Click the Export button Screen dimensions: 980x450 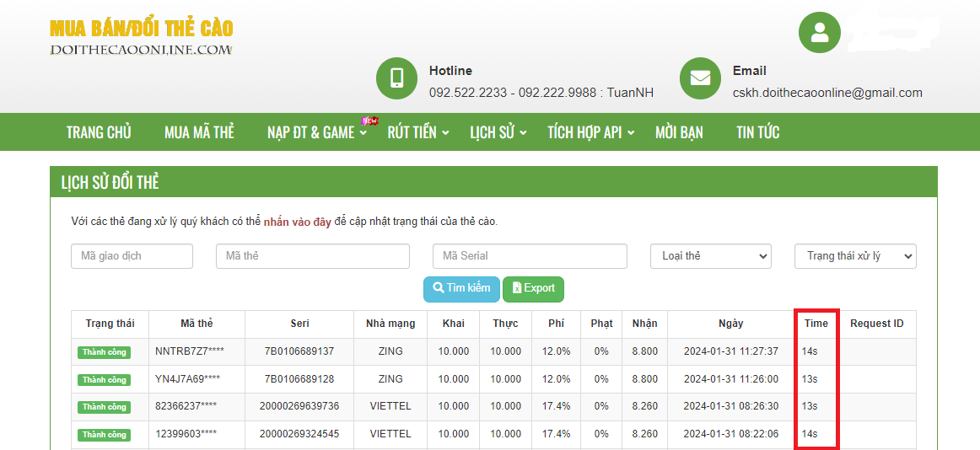tap(533, 289)
